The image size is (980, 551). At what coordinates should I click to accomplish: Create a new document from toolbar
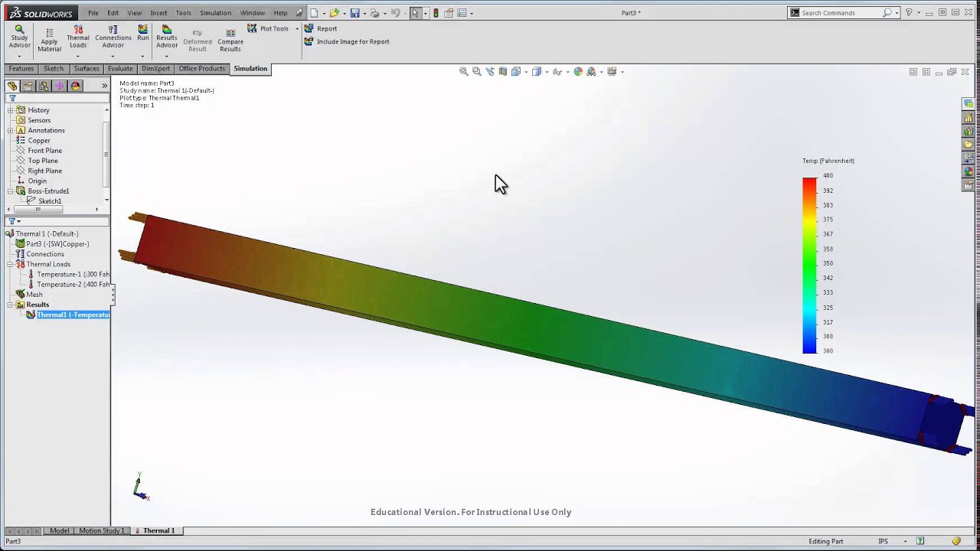314,13
